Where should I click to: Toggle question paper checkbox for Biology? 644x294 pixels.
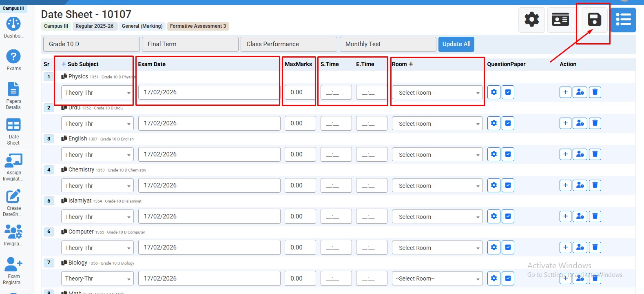pyautogui.click(x=508, y=278)
